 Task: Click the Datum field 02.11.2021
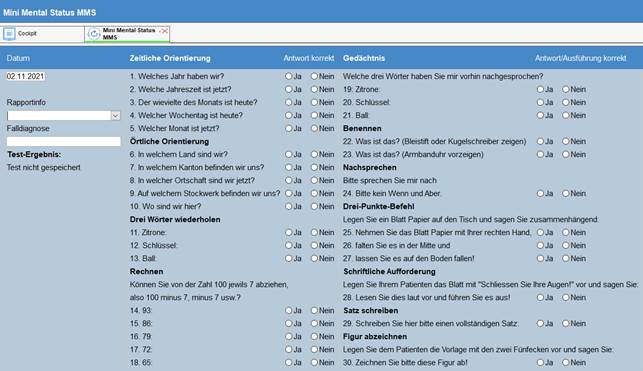click(x=25, y=76)
